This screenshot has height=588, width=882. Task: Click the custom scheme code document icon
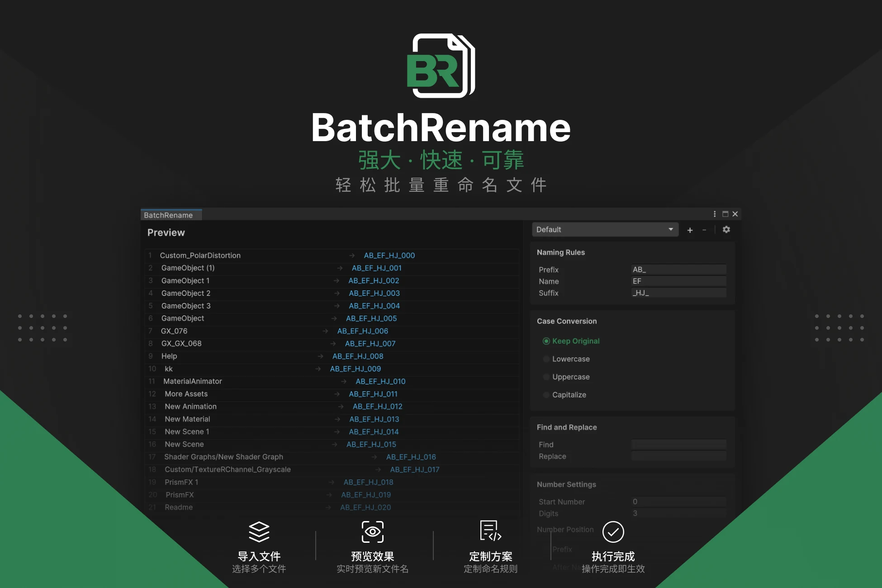(x=491, y=531)
